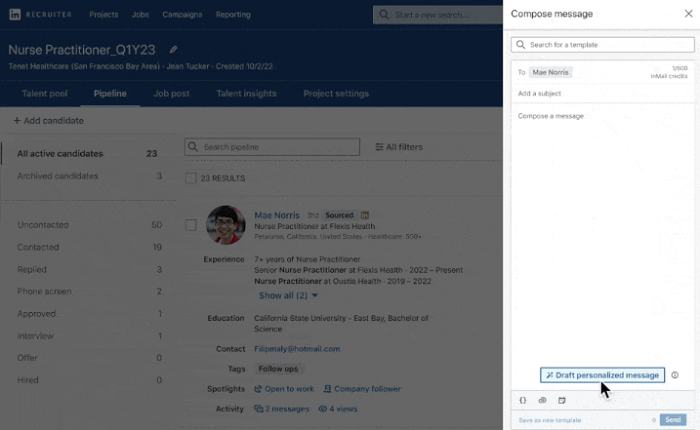Insert a placeholder using the curly braces icon
This screenshot has height=430, width=700.
click(x=523, y=400)
